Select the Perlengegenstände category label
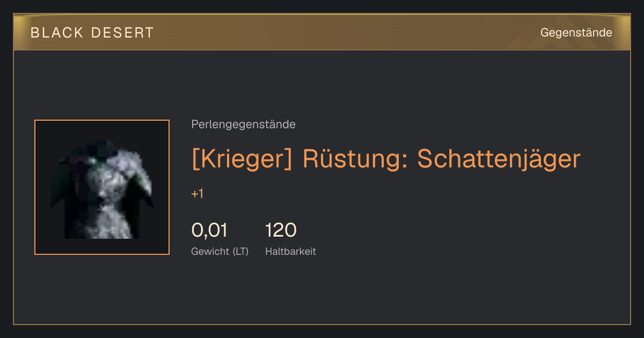 coord(243,124)
